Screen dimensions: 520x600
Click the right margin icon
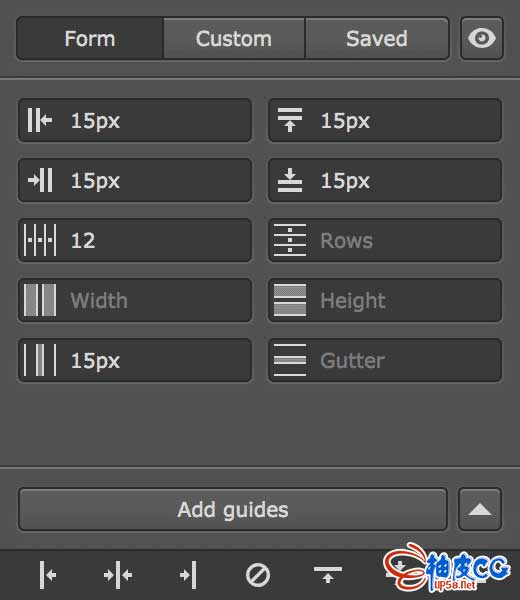coord(40,180)
